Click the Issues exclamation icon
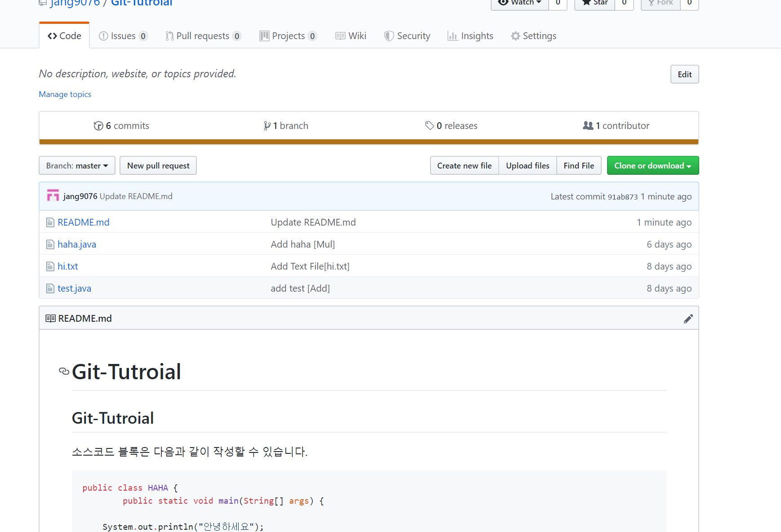The width and height of the screenshot is (781, 532). 103,36
